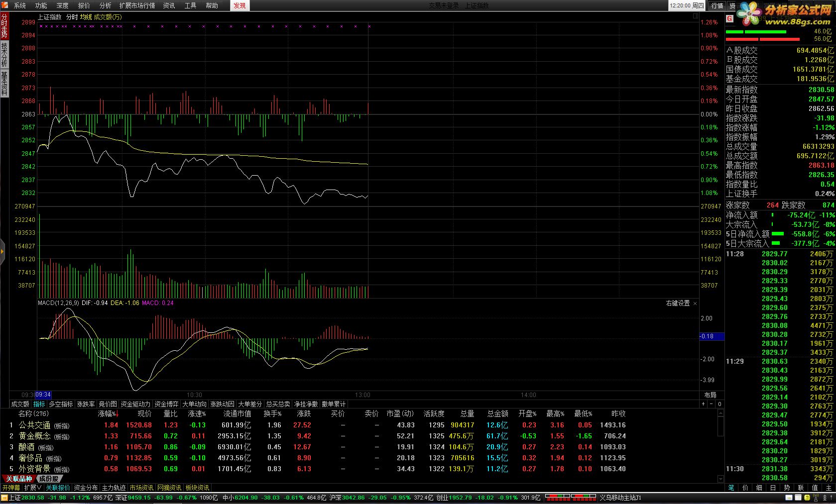Open the 板块资讯 tab

[197, 488]
